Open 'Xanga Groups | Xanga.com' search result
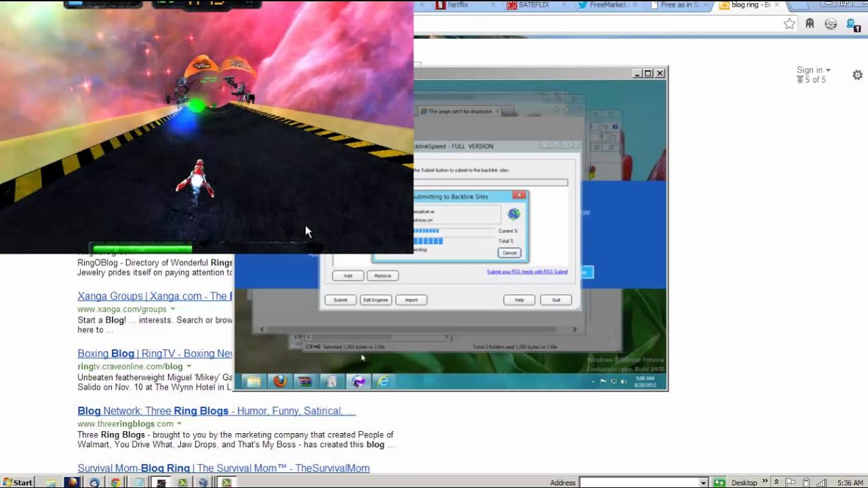 (155, 296)
